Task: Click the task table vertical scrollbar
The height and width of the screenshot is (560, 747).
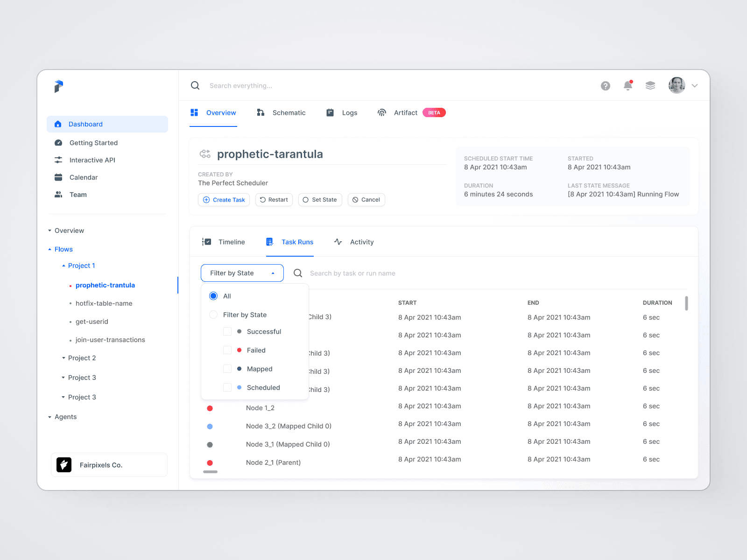Action: [x=686, y=303]
